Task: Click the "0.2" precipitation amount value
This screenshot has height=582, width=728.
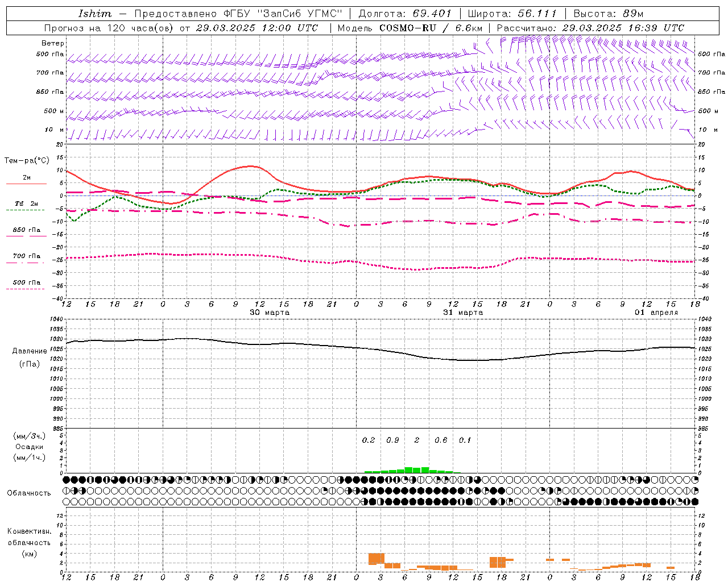Action: (x=369, y=440)
